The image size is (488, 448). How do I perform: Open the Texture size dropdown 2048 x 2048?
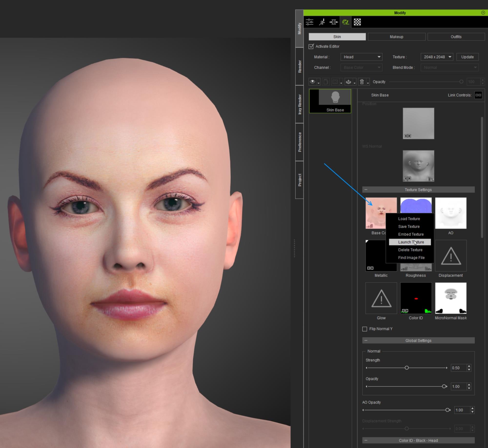tap(437, 57)
